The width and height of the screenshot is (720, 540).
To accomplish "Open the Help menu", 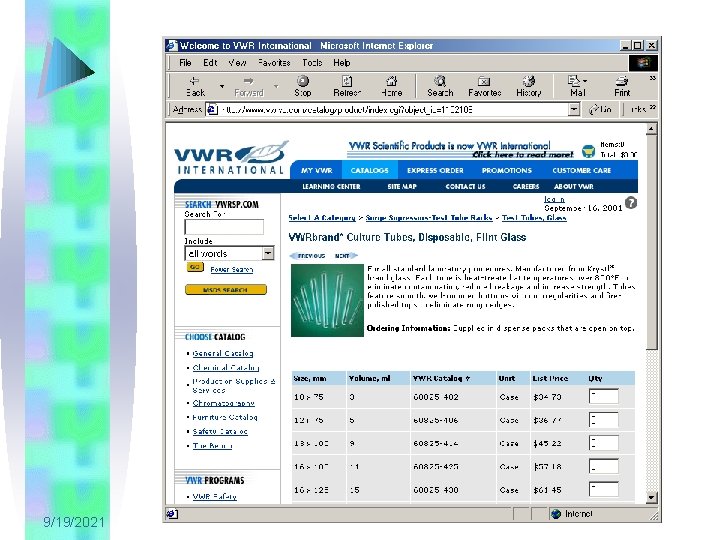I will (x=342, y=63).
